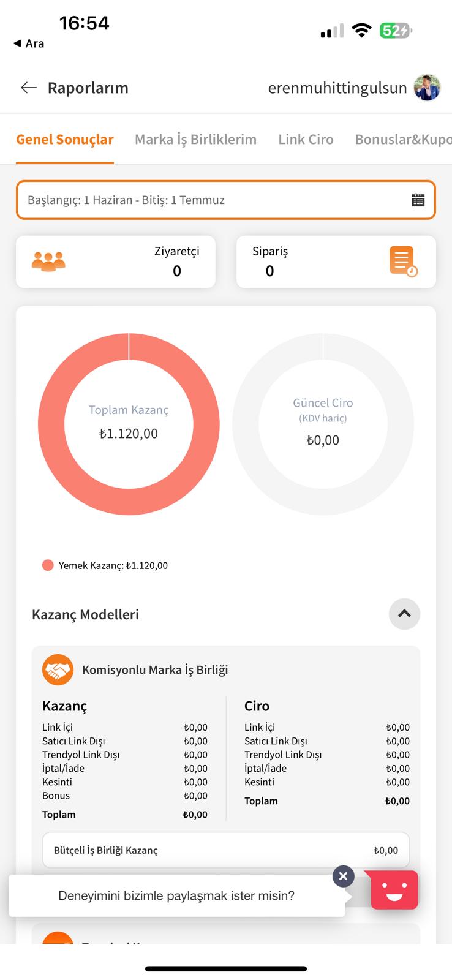The image size is (452, 980).
Task: Tap the back arrow next to Raporlarım
Action: pyautogui.click(x=29, y=88)
